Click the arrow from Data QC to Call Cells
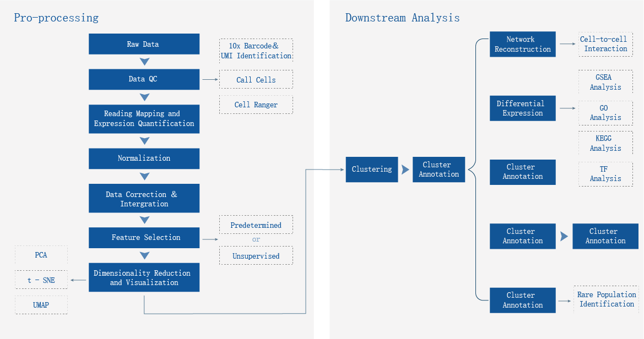The image size is (644, 339). coord(210,79)
